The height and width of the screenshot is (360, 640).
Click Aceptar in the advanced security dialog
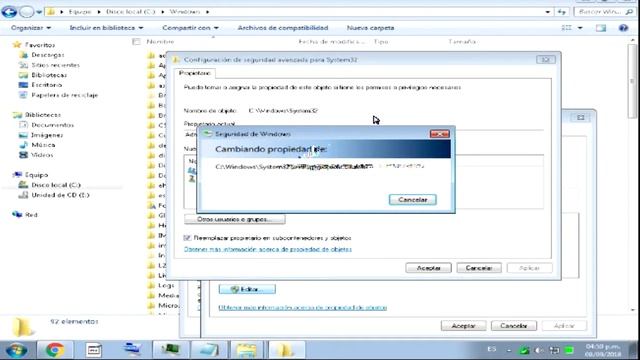[428, 268]
